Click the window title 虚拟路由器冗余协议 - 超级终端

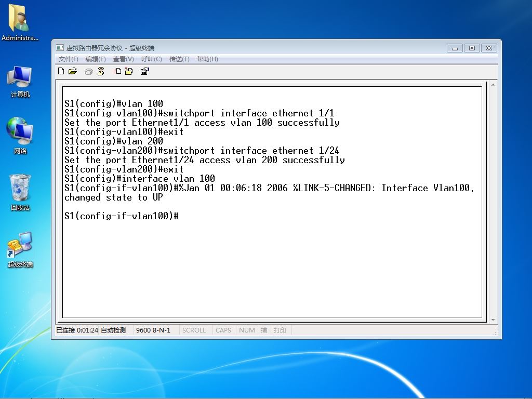tap(110, 48)
